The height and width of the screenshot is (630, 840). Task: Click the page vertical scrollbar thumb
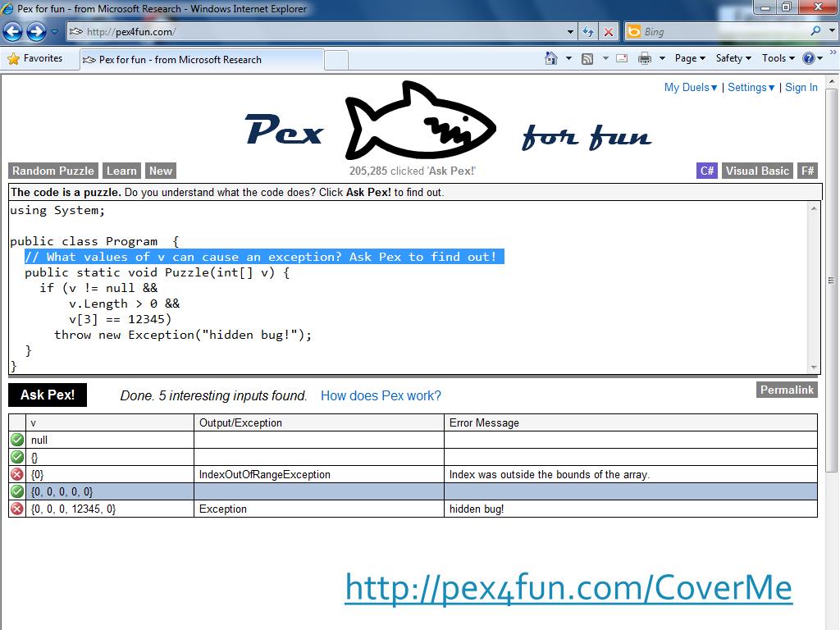[832, 280]
